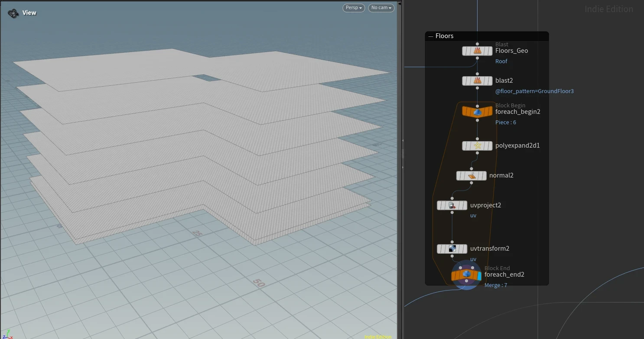This screenshot has width=644, height=339.
Task: Enable the display flag on foreach_begin2
Action: pos(490,112)
